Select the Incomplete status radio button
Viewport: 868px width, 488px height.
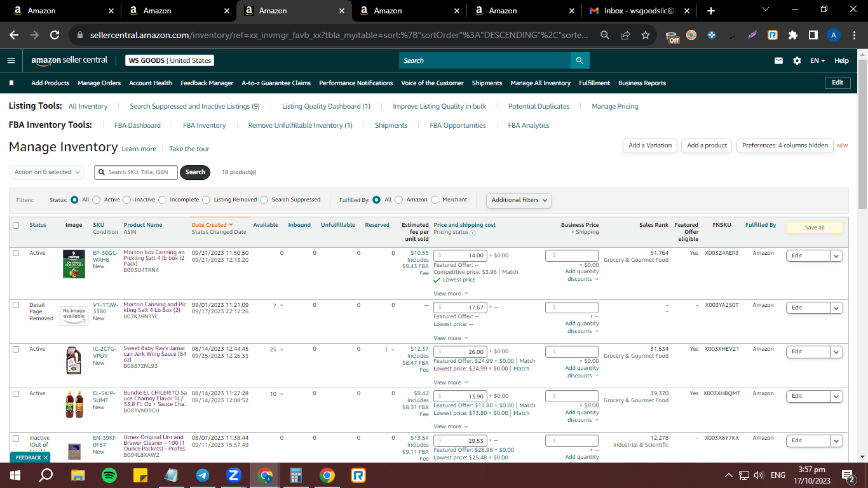click(162, 200)
